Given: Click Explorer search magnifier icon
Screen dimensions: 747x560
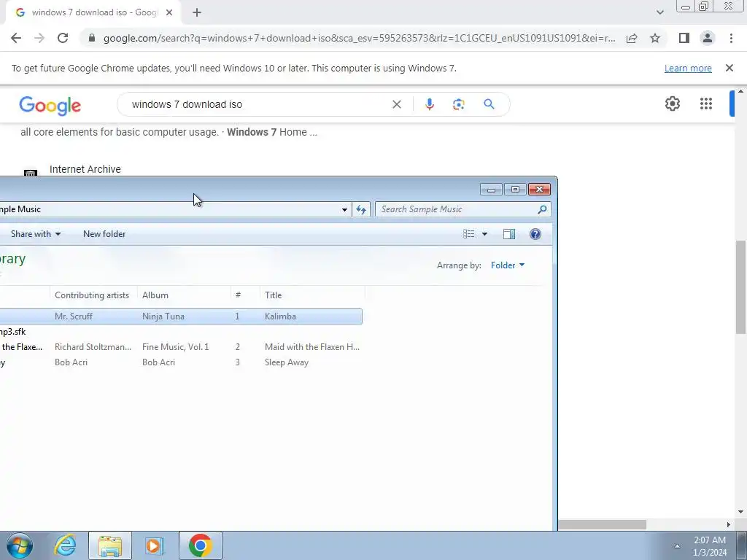Looking at the screenshot, I should coord(542,209).
